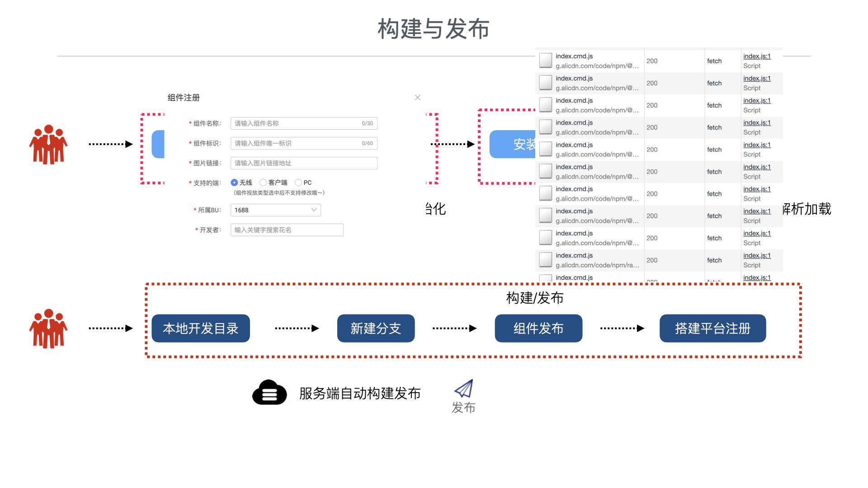This screenshot has height=488, width=868.
Task: Click the 开发者 search input
Action: point(287,230)
